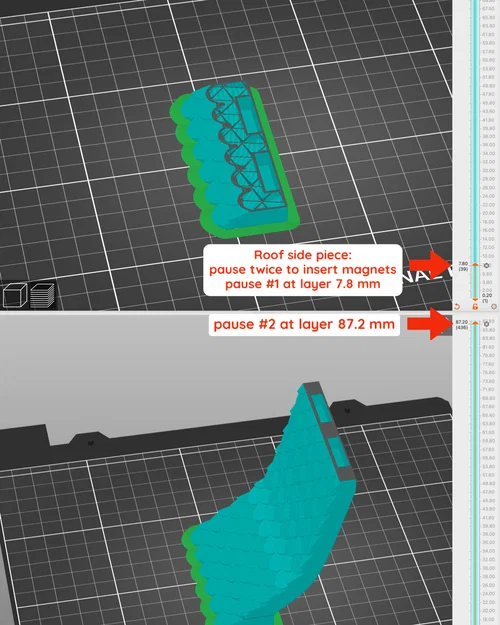Click the gear icon beside the 87.20 layer marker
500x625 pixels.
point(486,324)
